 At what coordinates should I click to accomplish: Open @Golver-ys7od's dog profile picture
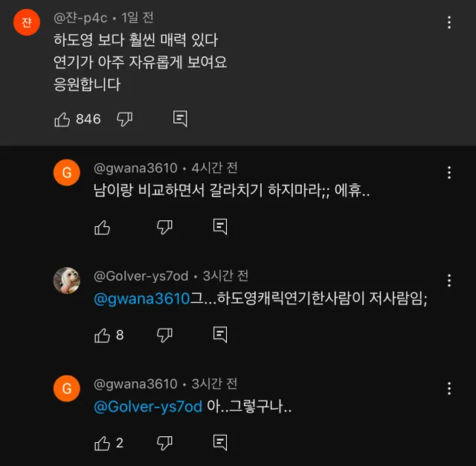(67, 281)
